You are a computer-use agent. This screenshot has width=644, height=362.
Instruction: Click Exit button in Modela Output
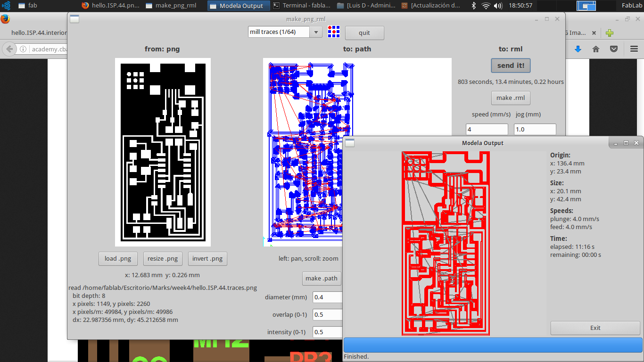click(595, 328)
